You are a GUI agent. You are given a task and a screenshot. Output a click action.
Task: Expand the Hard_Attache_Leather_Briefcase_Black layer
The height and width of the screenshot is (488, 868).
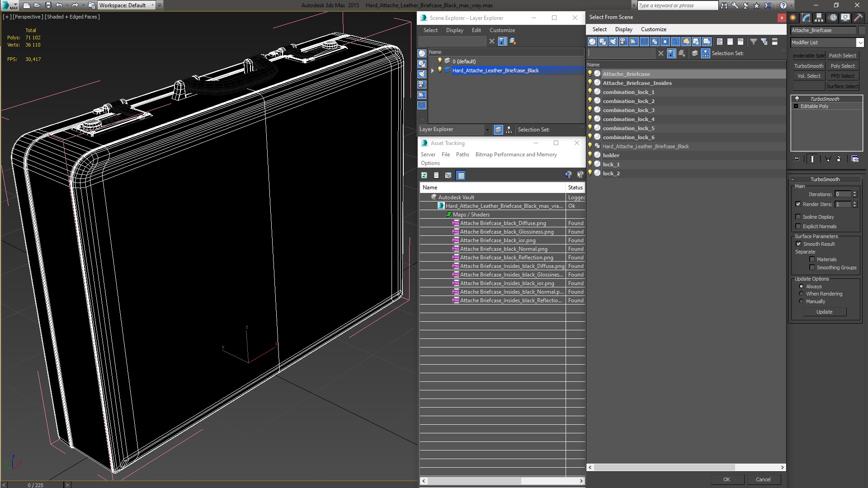pyautogui.click(x=433, y=70)
